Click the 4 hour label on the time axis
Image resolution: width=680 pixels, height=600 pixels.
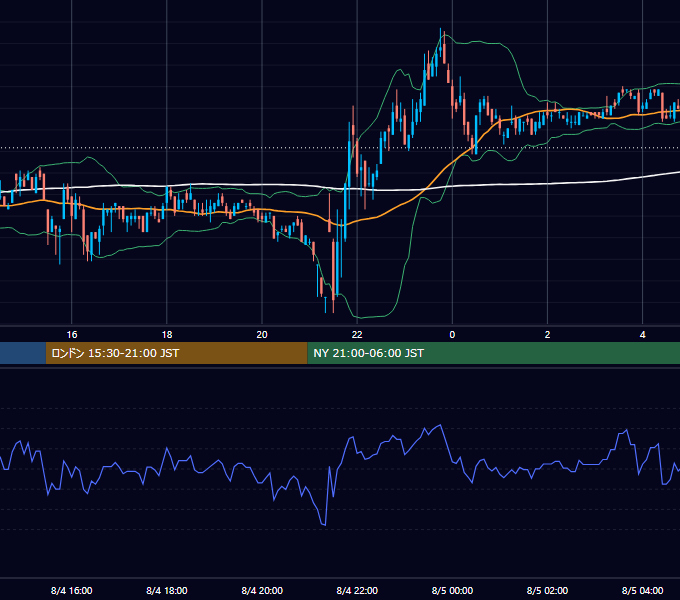642,335
